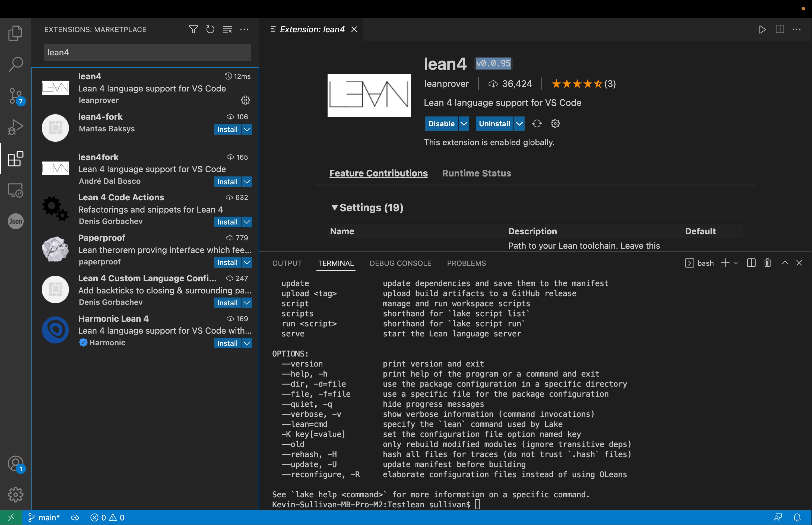Add a new terminal with plus icon

point(725,263)
